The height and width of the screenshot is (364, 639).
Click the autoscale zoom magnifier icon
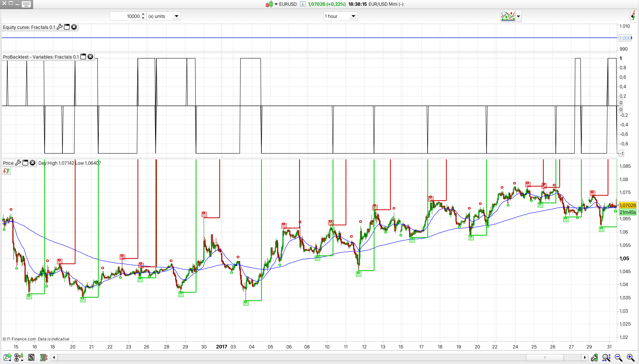point(606,358)
